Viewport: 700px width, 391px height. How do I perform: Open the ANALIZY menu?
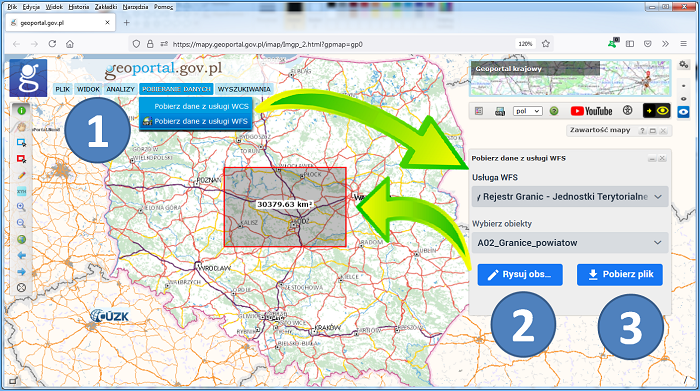tap(120, 89)
